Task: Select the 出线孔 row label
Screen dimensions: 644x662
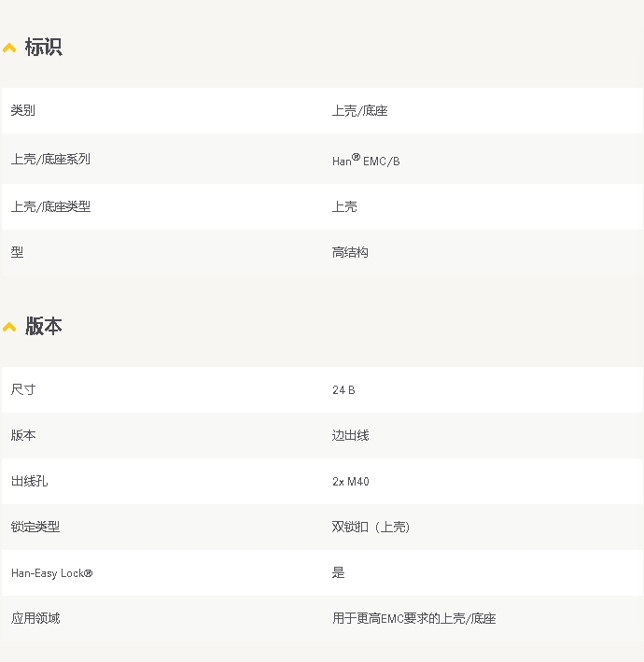Action: 30,481
